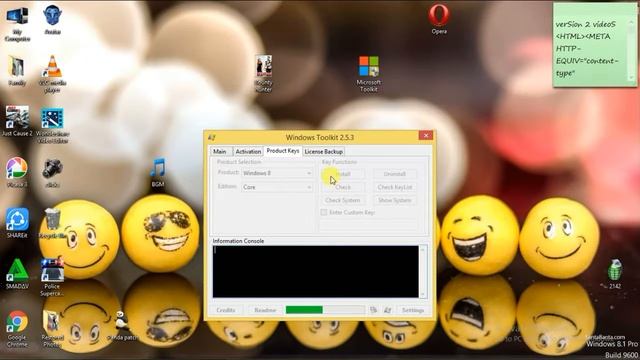
Task: Click the Windows toolkit icon beside Settings
Action: point(387,310)
